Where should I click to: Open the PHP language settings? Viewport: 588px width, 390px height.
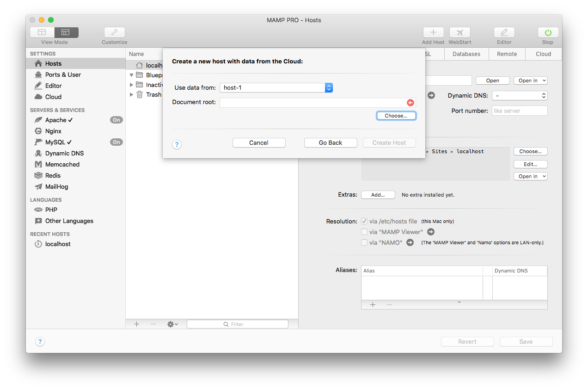click(51, 210)
